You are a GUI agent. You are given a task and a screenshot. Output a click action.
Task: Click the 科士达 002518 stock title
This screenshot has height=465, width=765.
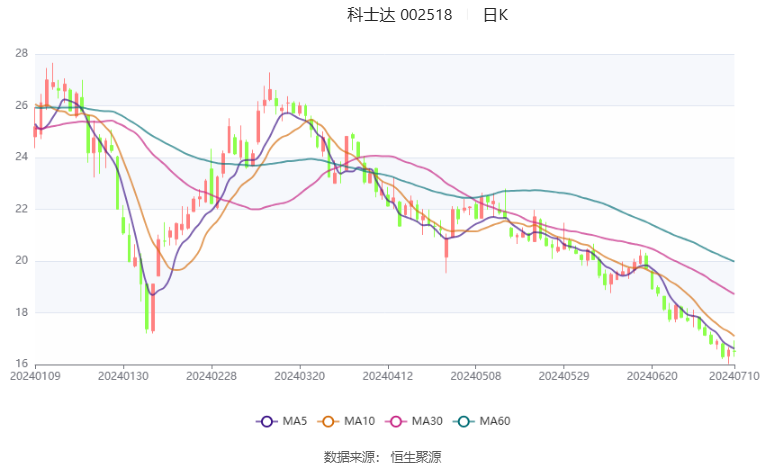click(399, 15)
